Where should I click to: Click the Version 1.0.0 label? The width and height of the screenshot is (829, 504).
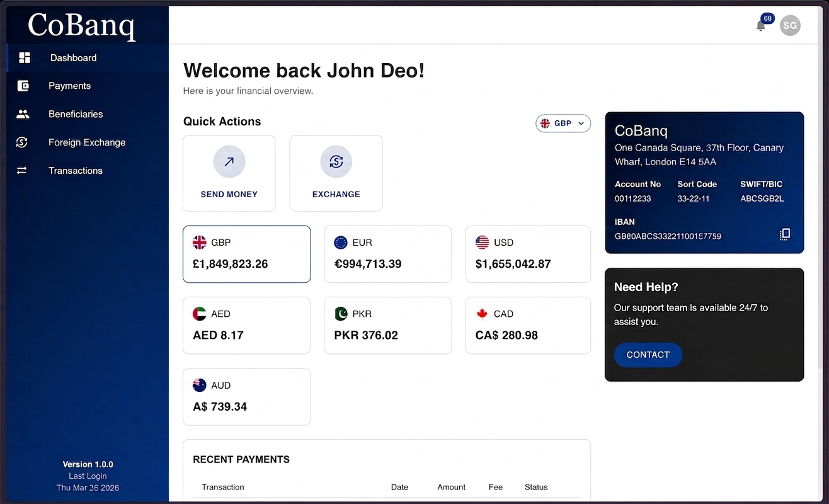[x=88, y=464]
